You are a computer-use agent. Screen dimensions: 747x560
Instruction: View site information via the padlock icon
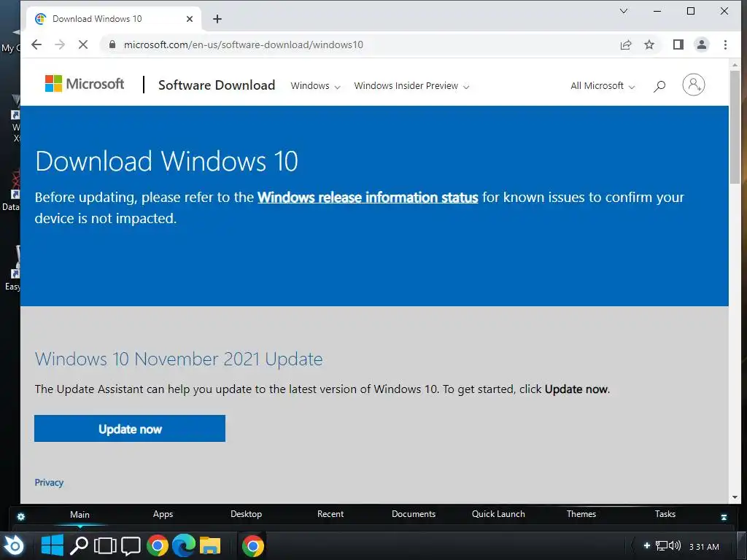(x=112, y=44)
